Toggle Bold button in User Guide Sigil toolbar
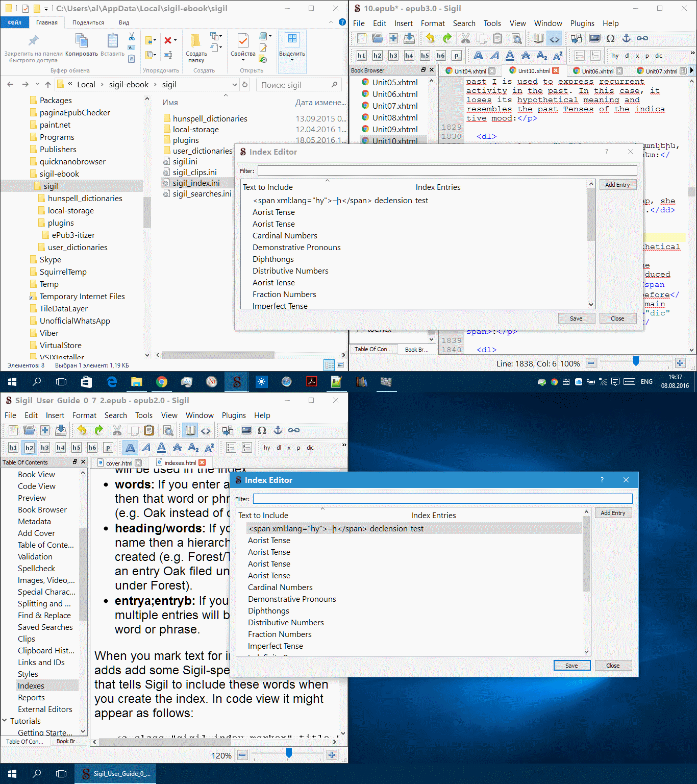The width and height of the screenshot is (697, 784). pos(130,448)
